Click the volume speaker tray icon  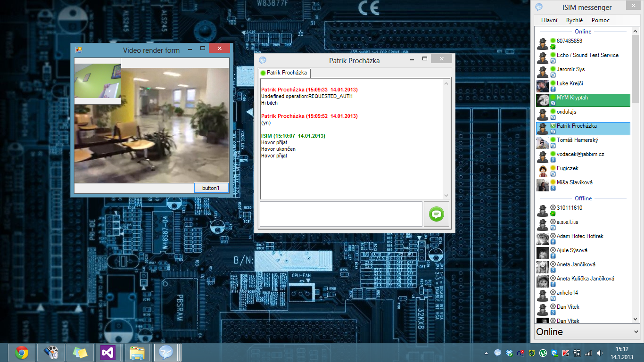click(x=600, y=353)
